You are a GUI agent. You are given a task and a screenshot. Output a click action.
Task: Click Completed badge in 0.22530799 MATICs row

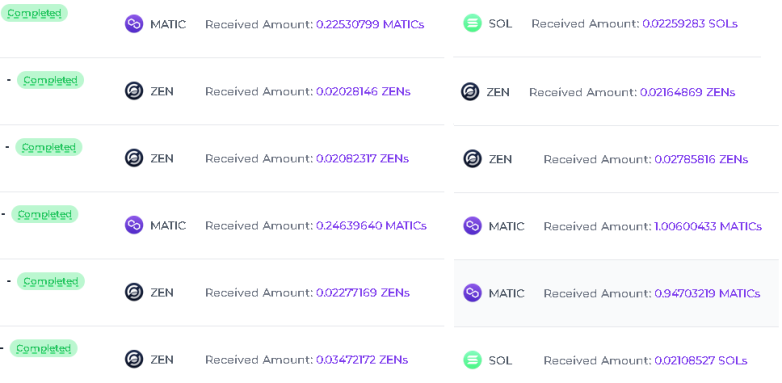34,13
